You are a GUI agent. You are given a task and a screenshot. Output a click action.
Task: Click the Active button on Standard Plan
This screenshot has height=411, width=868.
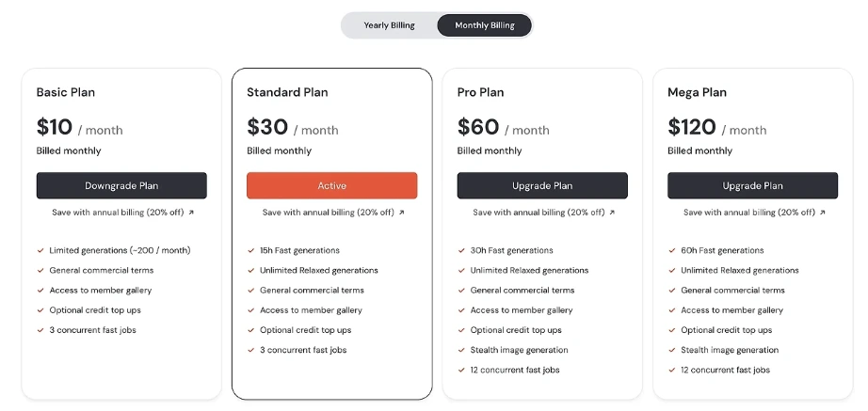(x=331, y=185)
